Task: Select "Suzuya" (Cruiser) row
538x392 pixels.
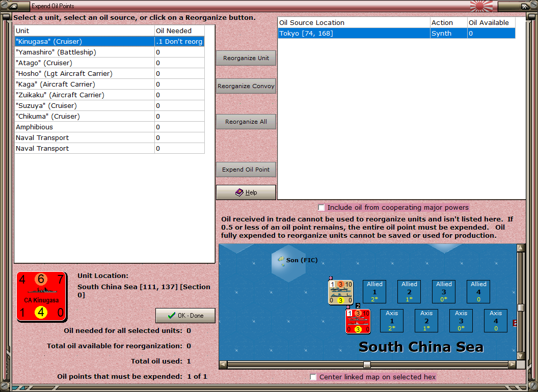Action: pos(110,105)
